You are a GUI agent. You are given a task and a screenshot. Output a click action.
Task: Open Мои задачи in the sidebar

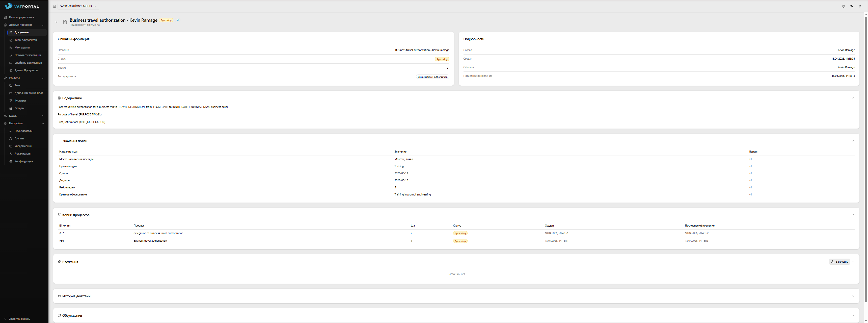22,47
